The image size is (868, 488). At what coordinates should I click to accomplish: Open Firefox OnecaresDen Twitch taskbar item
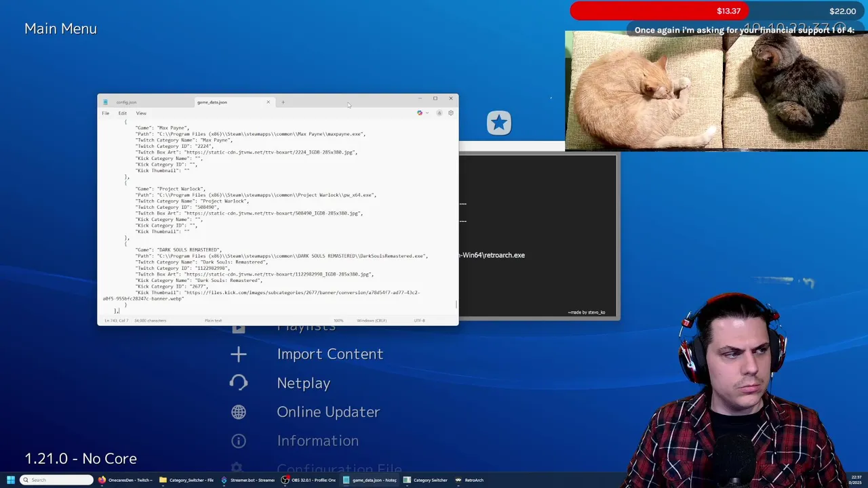[125, 480]
